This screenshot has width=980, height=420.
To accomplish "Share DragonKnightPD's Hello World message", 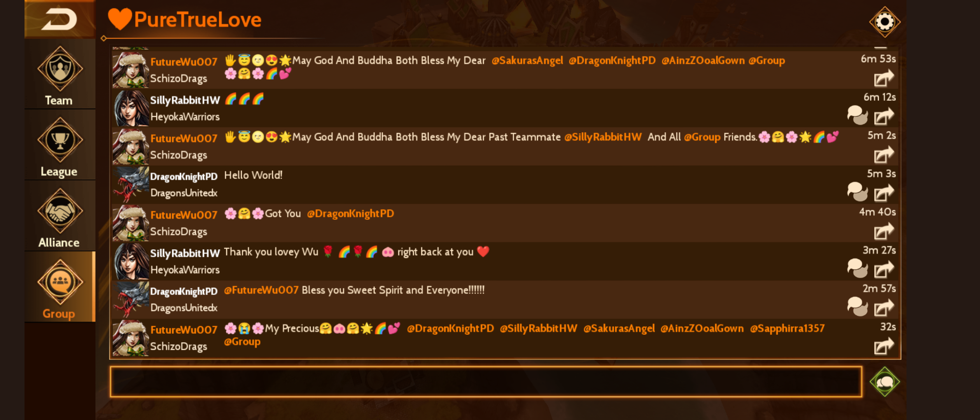I will (884, 193).
